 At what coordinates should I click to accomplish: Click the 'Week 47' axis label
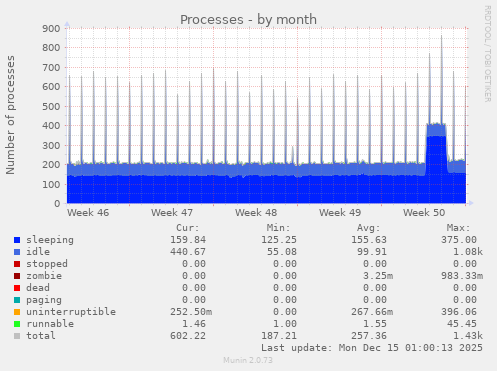172,213
